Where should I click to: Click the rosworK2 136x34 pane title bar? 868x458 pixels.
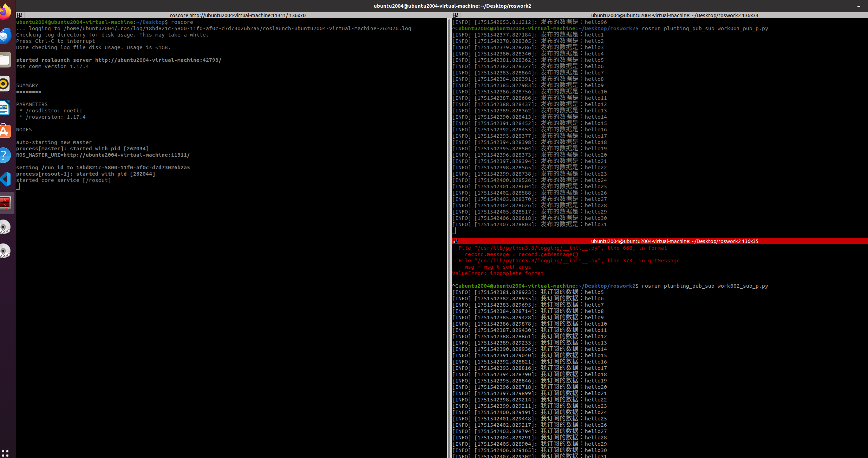pos(674,15)
